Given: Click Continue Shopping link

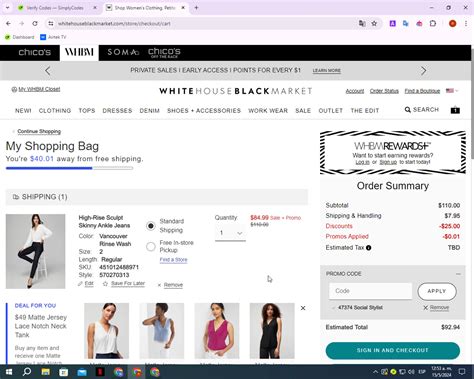Looking at the screenshot, I should pos(39,131).
